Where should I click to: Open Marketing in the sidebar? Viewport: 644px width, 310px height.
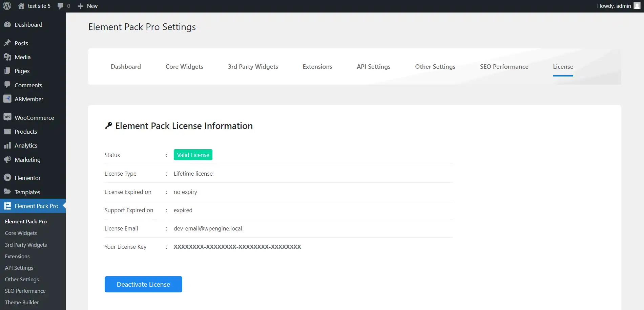coord(27,160)
